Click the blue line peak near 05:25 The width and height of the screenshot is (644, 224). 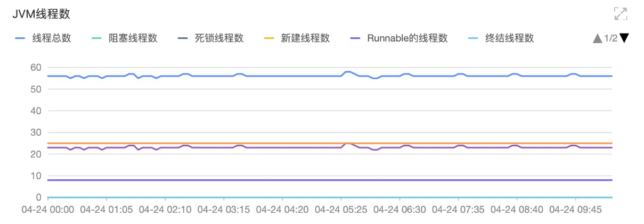click(x=347, y=72)
